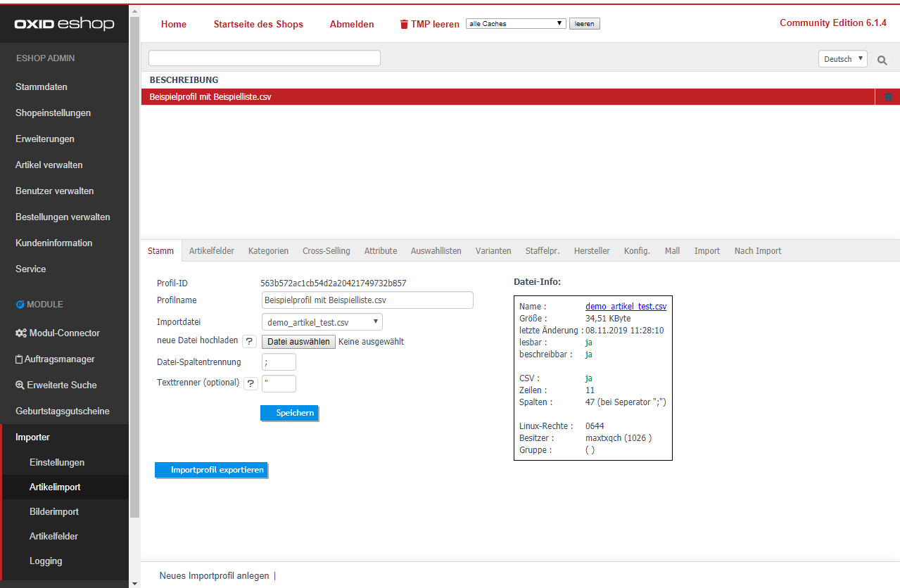Image resolution: width=900 pixels, height=588 pixels.
Task: Click the red trash icon beside TMP leeren
Action: [x=404, y=25]
